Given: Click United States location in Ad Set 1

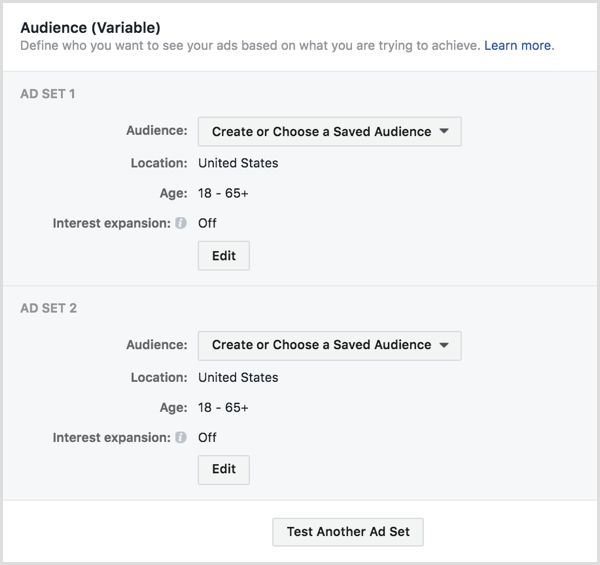Looking at the screenshot, I should (238, 163).
